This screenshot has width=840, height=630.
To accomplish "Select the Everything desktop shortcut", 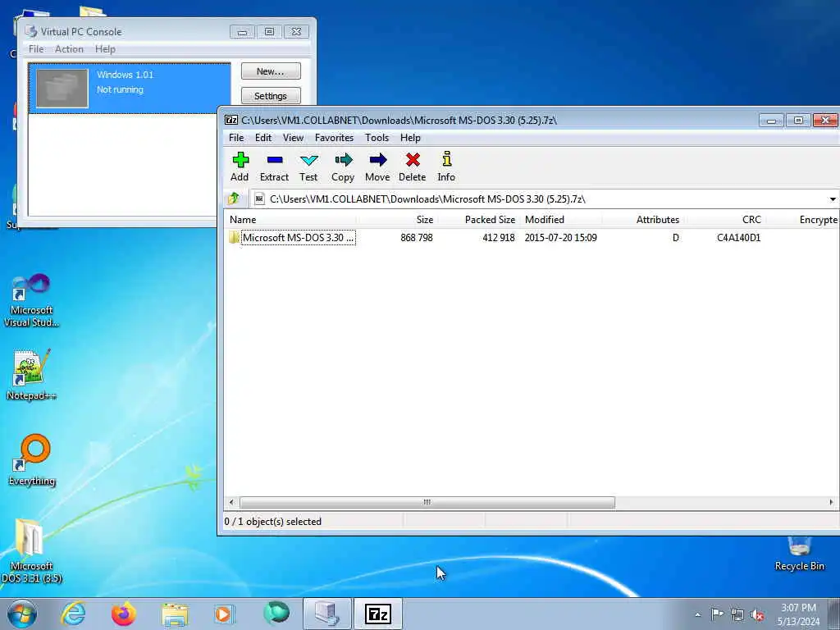I will point(32,460).
